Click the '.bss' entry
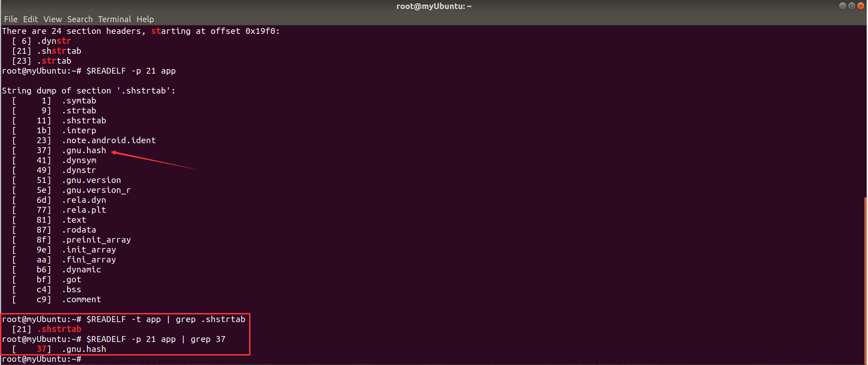868x365 pixels. pyautogui.click(x=71, y=290)
